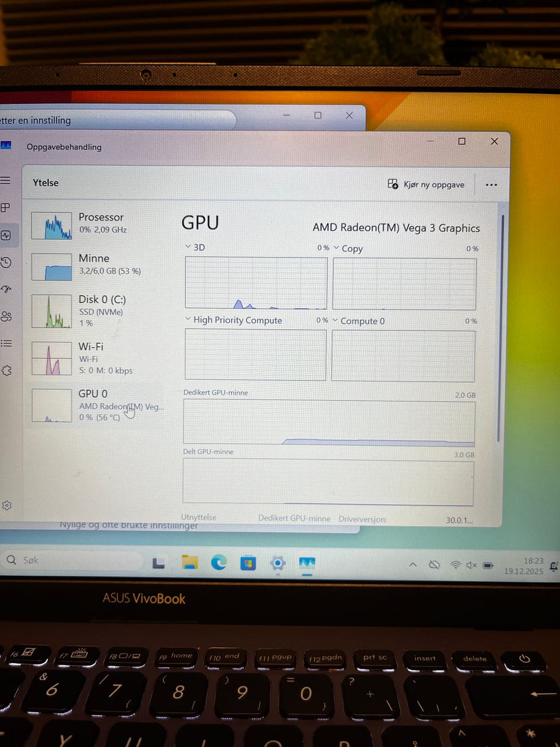Click the 3D usage graph
This screenshot has height=747, width=560.
tap(256, 282)
